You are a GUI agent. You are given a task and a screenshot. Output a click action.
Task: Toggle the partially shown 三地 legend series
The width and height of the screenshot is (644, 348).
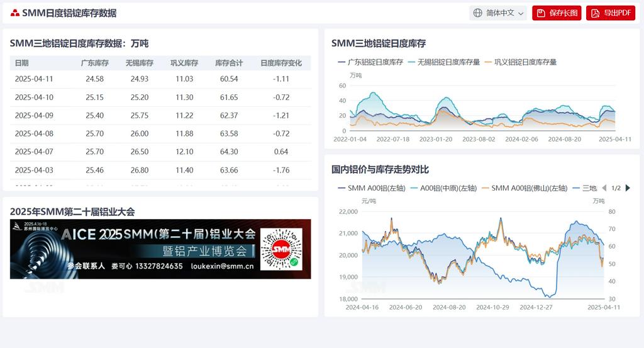tap(584, 188)
